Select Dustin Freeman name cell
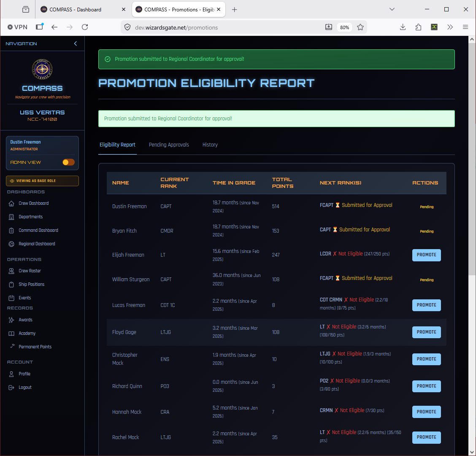The image size is (476, 456). tap(129, 206)
